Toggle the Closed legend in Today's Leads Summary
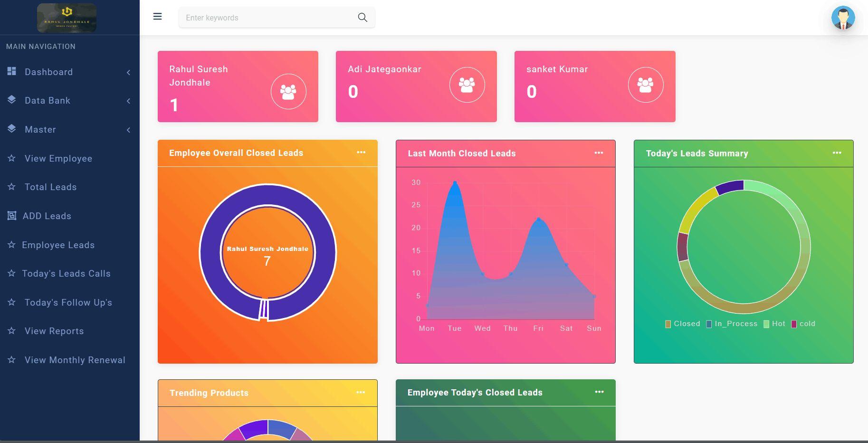Screen dimensions: 868x443 [x=682, y=324]
